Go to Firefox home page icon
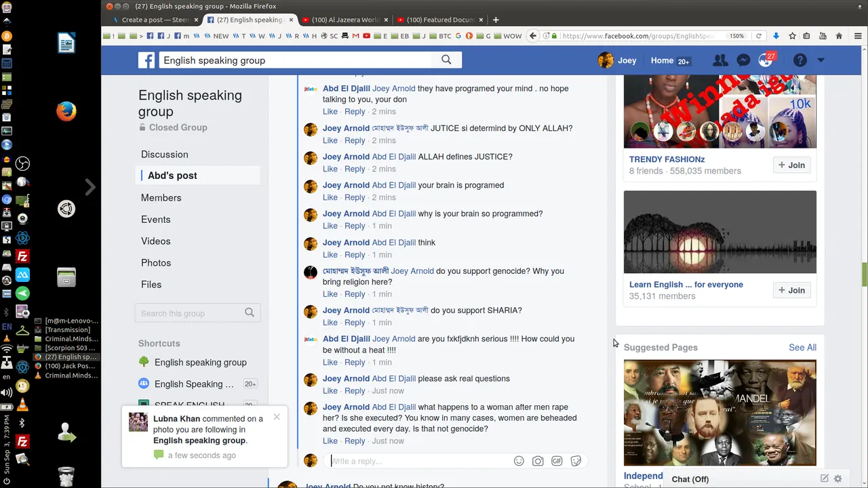The image size is (868, 488). coord(839,36)
